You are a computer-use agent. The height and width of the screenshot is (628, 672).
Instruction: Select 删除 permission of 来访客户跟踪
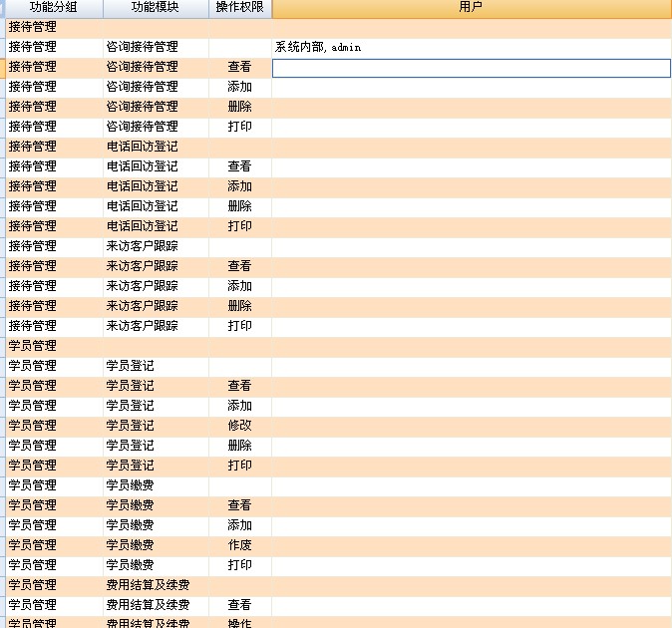(x=240, y=306)
